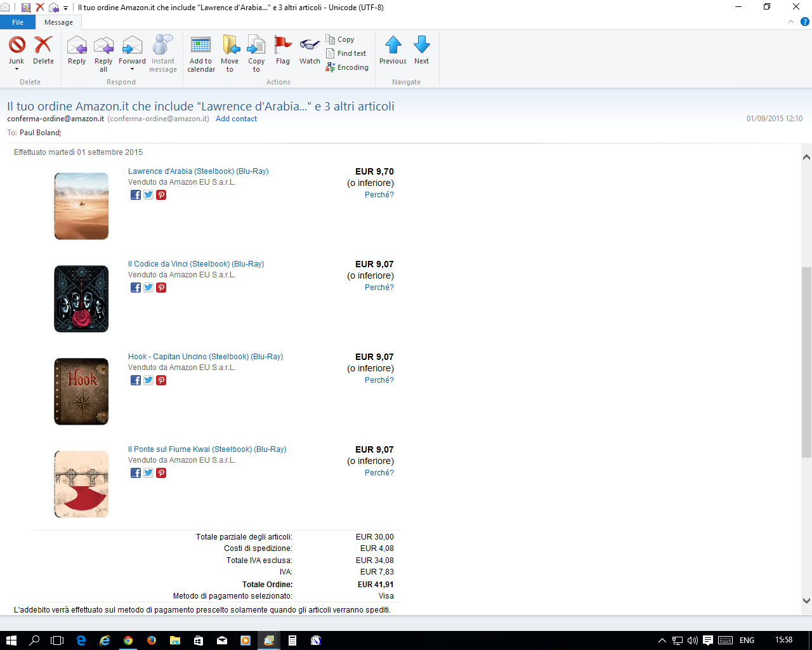Viewport: 812px width, 650px height.
Task: Click the Lawrence d'Arabia desert cover thumbnail
Action: tap(81, 206)
